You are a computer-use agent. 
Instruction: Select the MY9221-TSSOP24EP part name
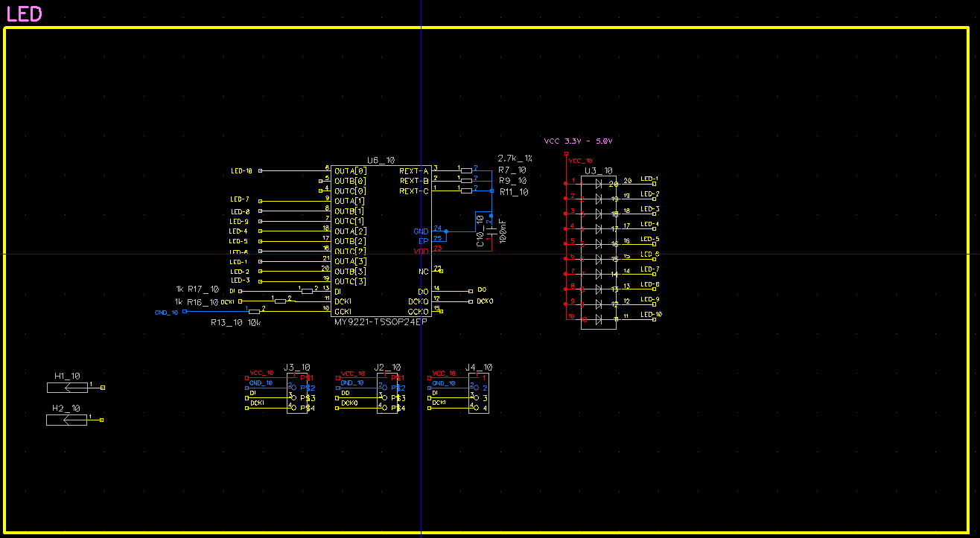381,322
